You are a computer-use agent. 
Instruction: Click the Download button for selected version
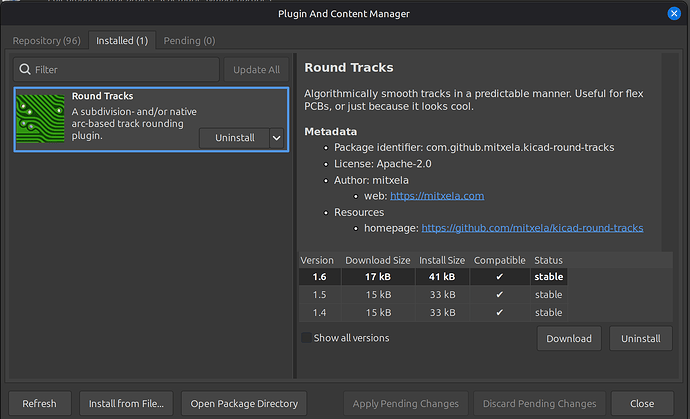pyautogui.click(x=569, y=339)
